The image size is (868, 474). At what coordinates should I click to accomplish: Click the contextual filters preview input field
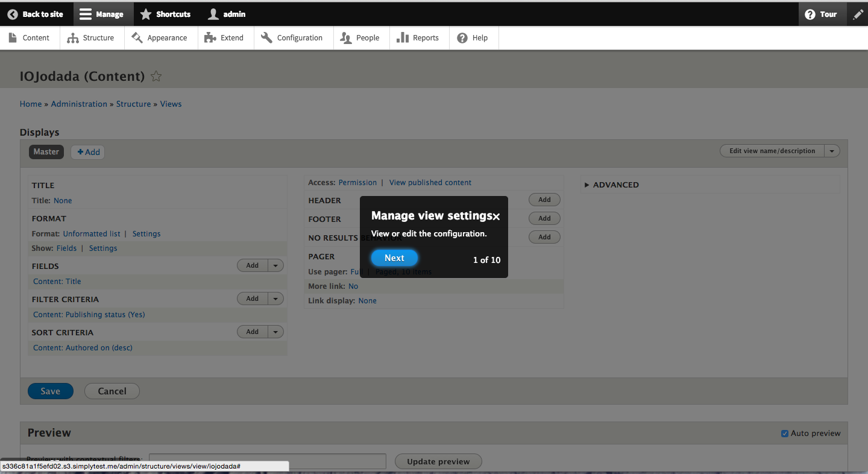pos(267,461)
